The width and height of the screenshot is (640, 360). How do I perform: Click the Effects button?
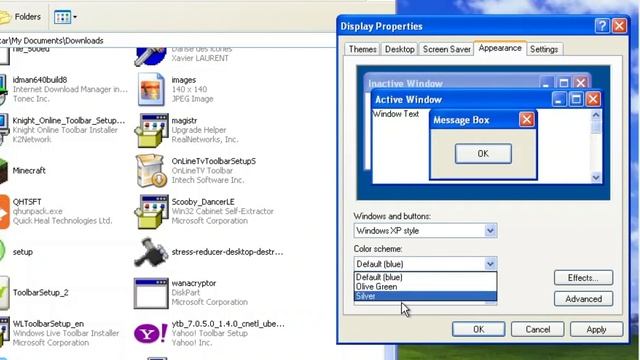(x=583, y=278)
